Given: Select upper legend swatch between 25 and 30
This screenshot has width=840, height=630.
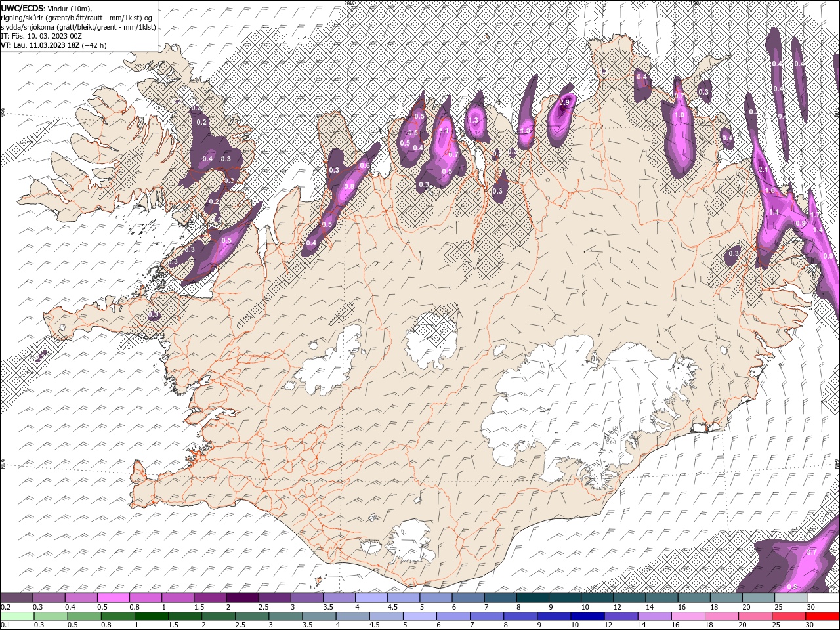Looking at the screenshot, I should click(790, 598).
